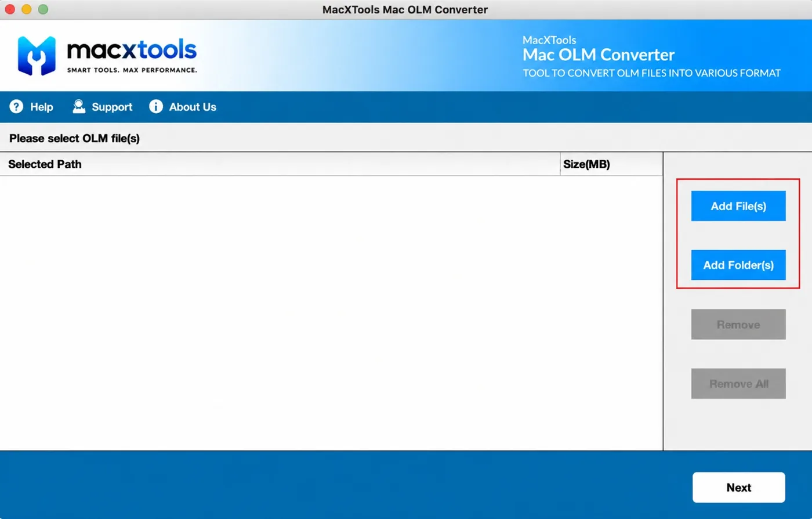Image resolution: width=812 pixels, height=519 pixels.
Task: Proceed with the Next button
Action: click(739, 488)
